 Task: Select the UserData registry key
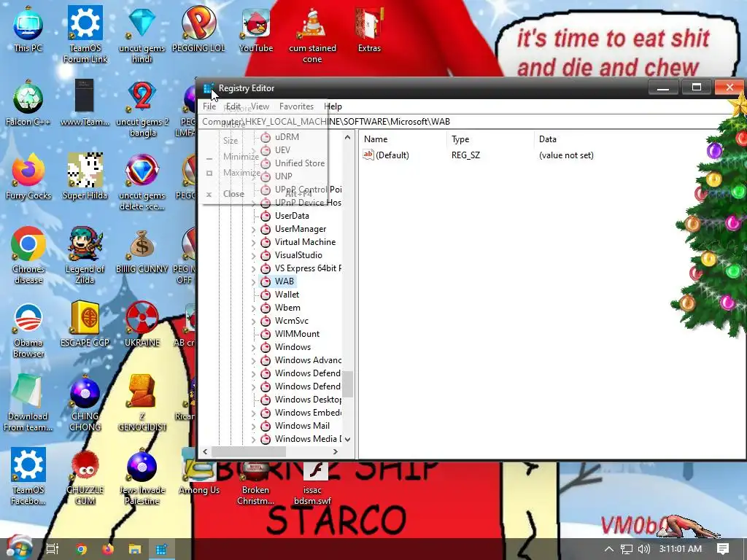[292, 216]
